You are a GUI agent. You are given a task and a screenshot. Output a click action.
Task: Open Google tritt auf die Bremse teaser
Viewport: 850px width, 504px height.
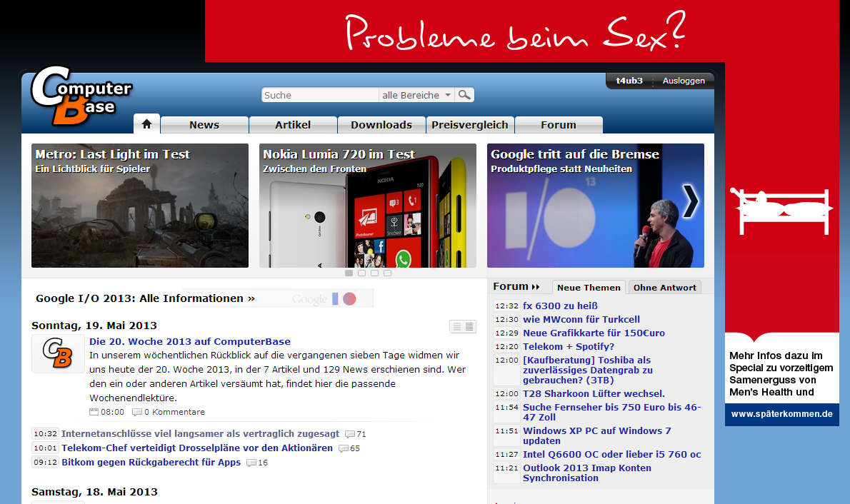coord(595,206)
